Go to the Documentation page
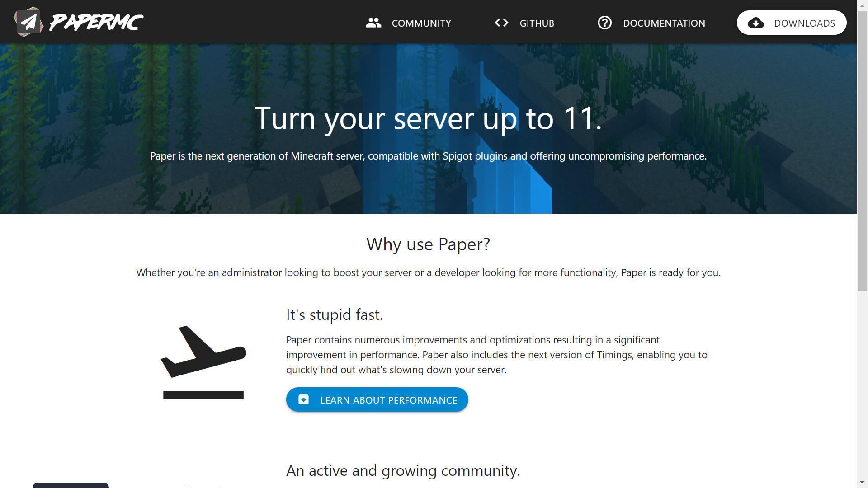Viewport: 868px width, 488px height. 664,23
